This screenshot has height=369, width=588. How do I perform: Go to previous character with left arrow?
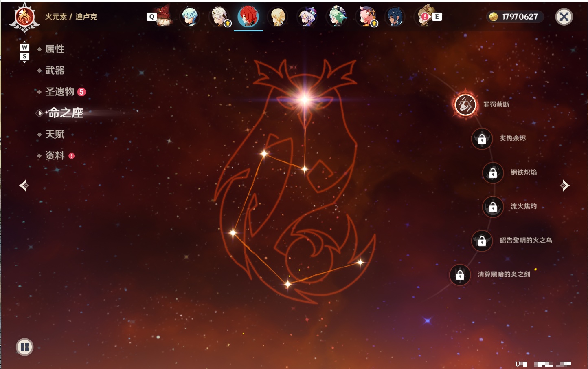coord(24,186)
